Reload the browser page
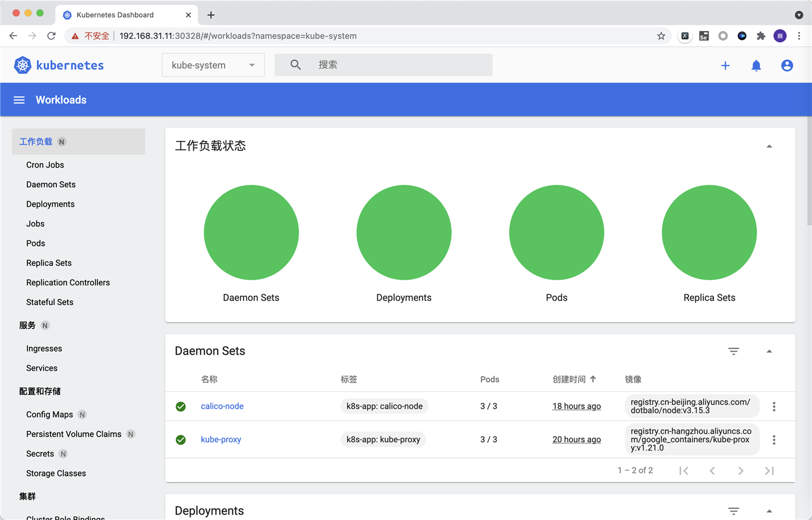Viewport: 812px width, 520px height. click(x=51, y=36)
